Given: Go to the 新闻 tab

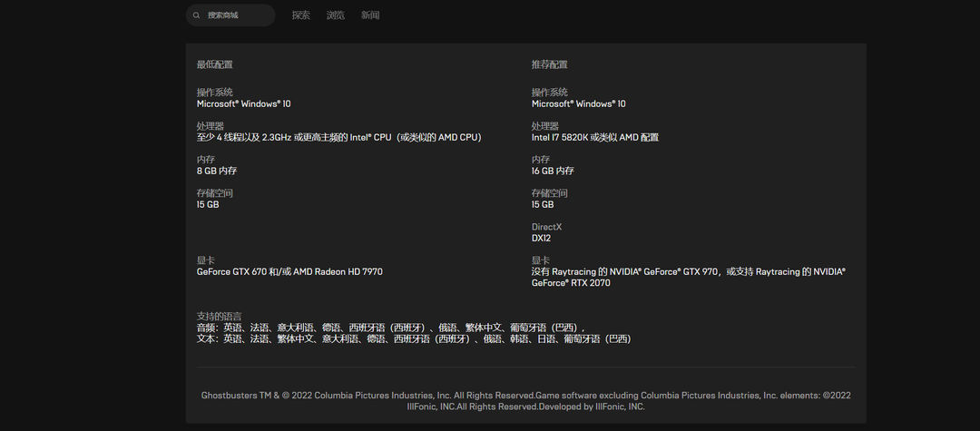Looking at the screenshot, I should point(370,15).
